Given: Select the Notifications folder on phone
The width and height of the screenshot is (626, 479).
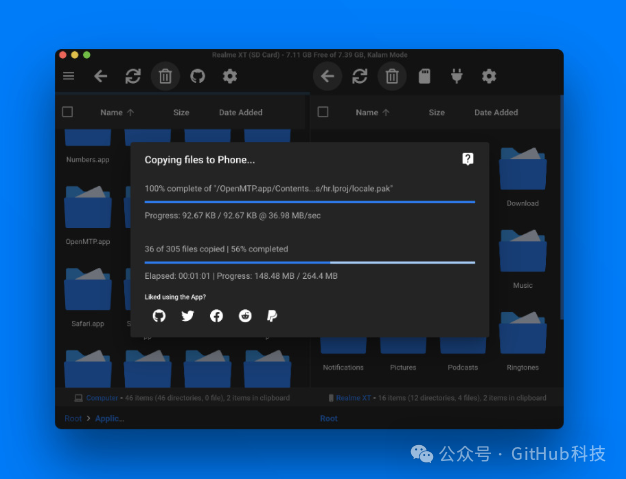Looking at the screenshot, I should [343, 354].
